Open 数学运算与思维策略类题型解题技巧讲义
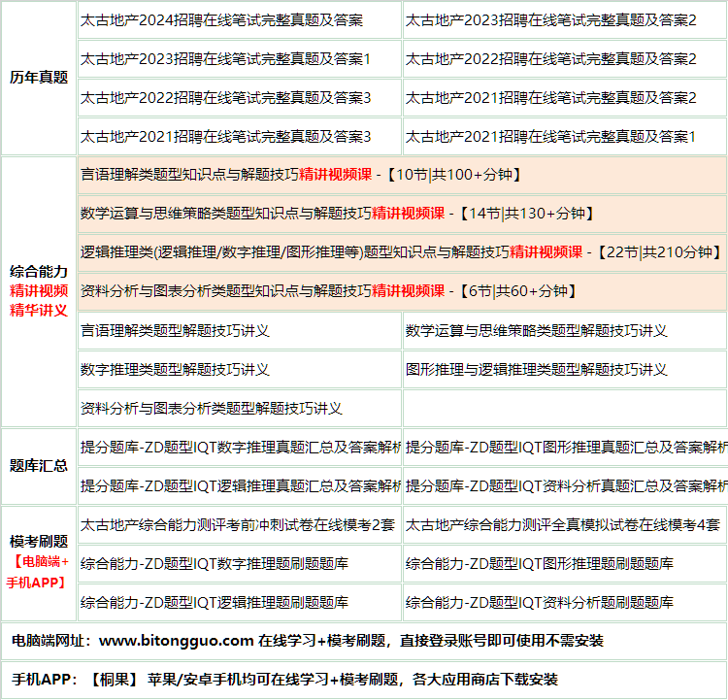Screen dimensions: 728x700 pos(536,331)
